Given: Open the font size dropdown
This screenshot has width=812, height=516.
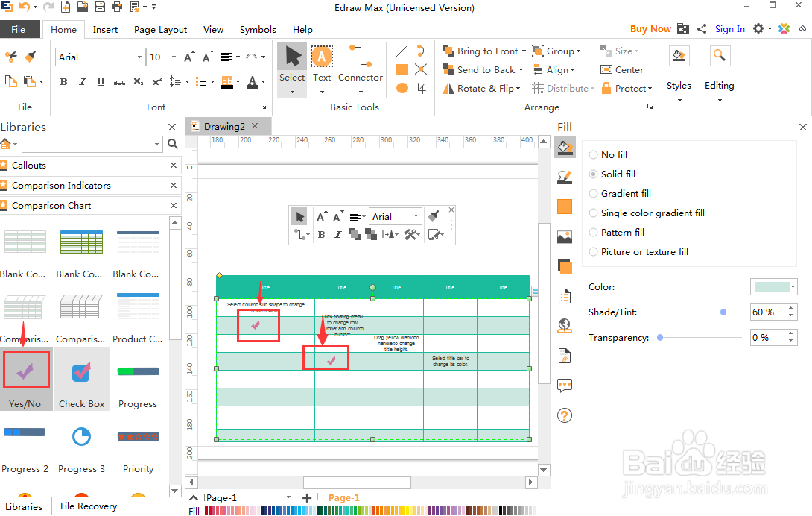Looking at the screenshot, I should pos(174,57).
